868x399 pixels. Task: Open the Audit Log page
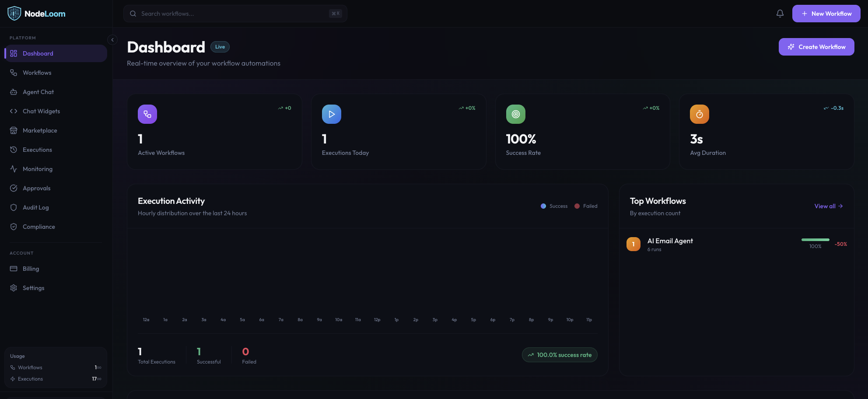(56, 207)
